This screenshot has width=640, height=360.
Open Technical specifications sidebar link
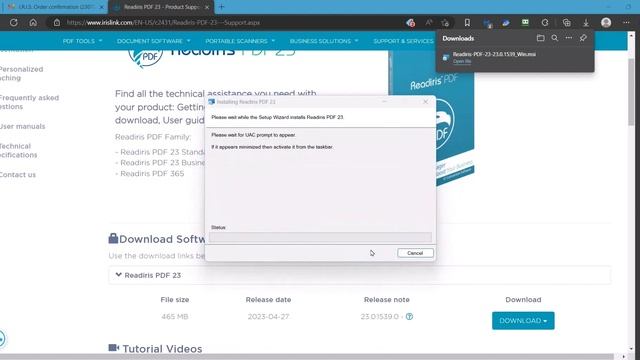[18, 150]
